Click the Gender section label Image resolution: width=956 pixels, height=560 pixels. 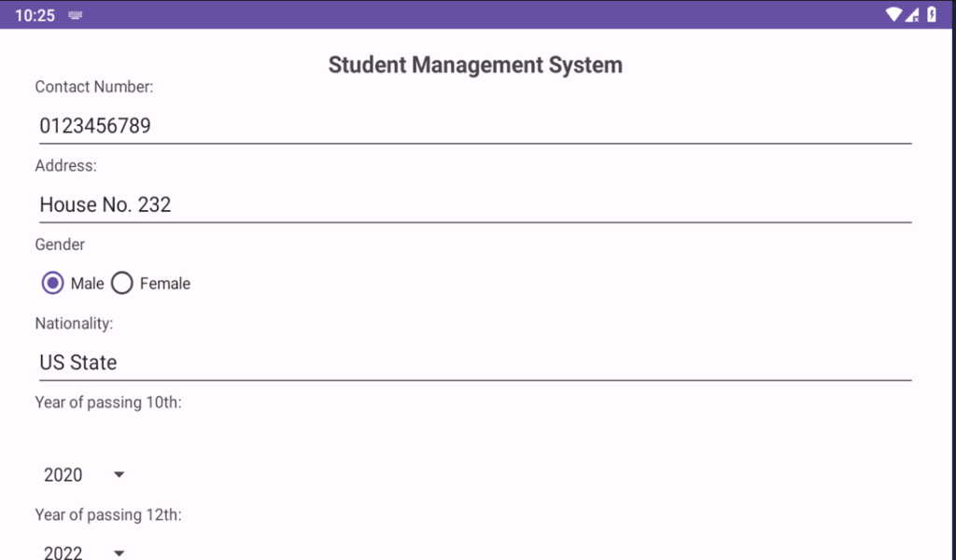tap(59, 245)
